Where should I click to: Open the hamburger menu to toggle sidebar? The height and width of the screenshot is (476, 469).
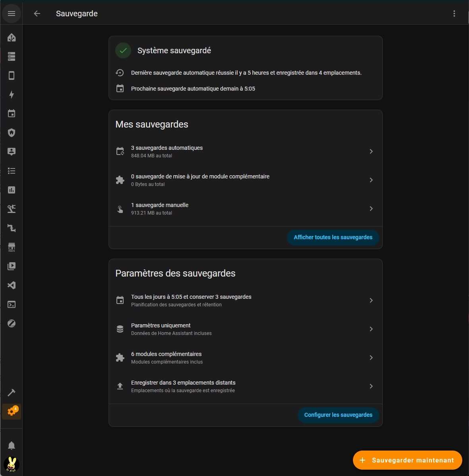tap(11, 13)
